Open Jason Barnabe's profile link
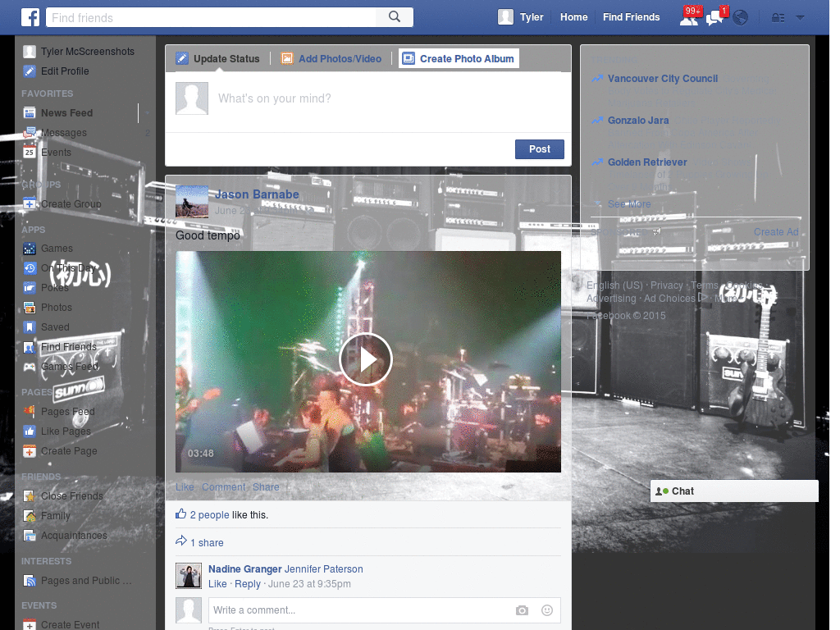The image size is (840, 630). [x=257, y=194]
